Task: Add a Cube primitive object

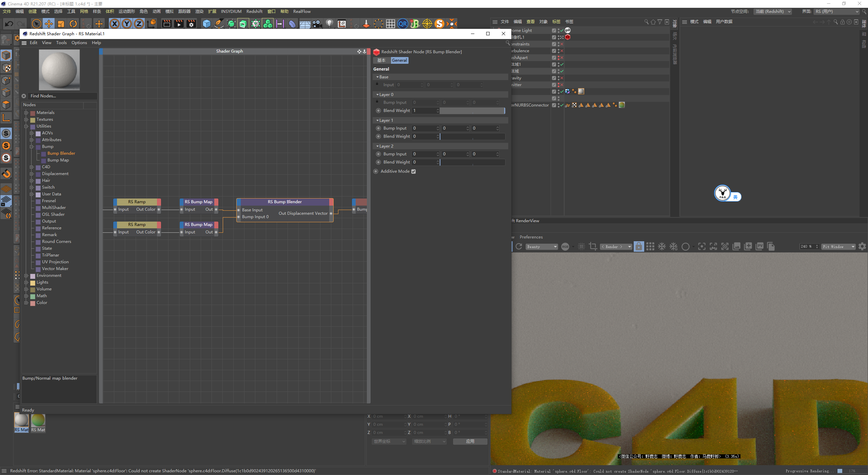Action: pyautogui.click(x=206, y=24)
